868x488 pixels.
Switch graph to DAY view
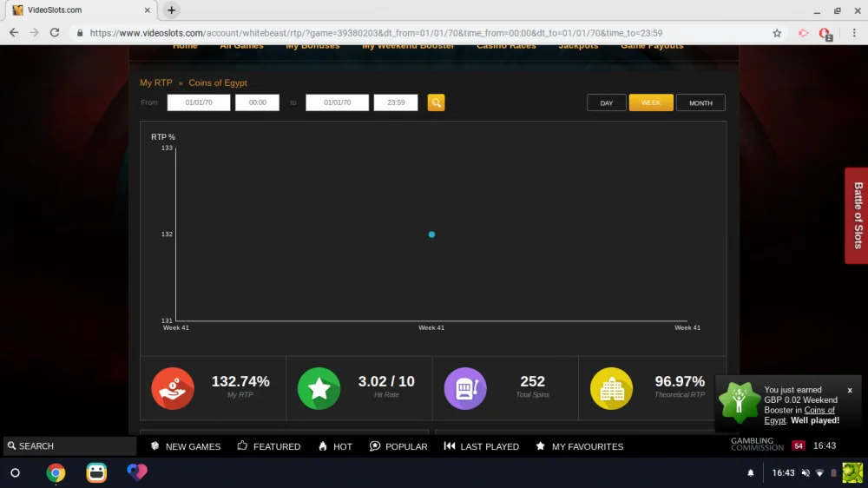(606, 103)
